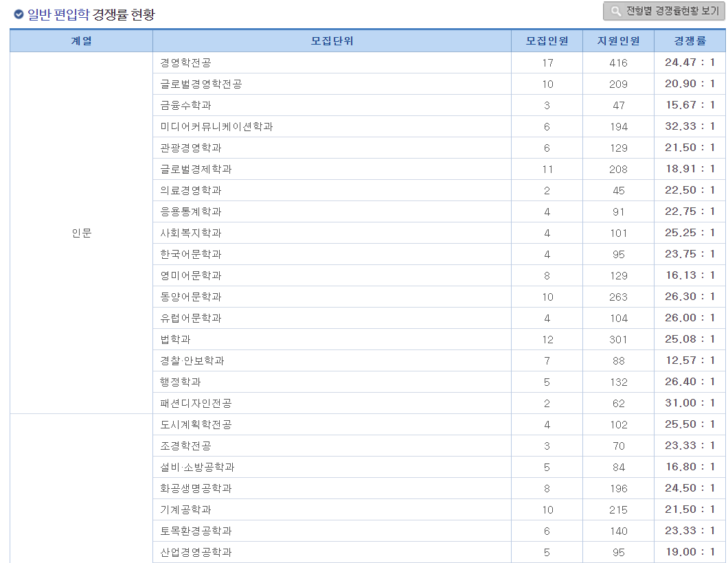Click the check bullet icon beside 일반 편입학
Image resolution: width=728 pixels, height=563 pixels.
pyautogui.click(x=19, y=14)
